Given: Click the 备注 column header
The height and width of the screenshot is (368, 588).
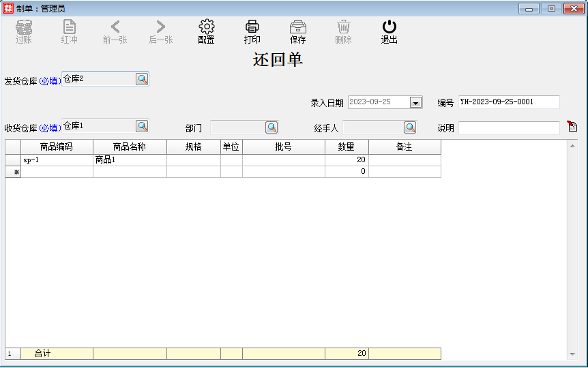Looking at the screenshot, I should pos(405,147).
